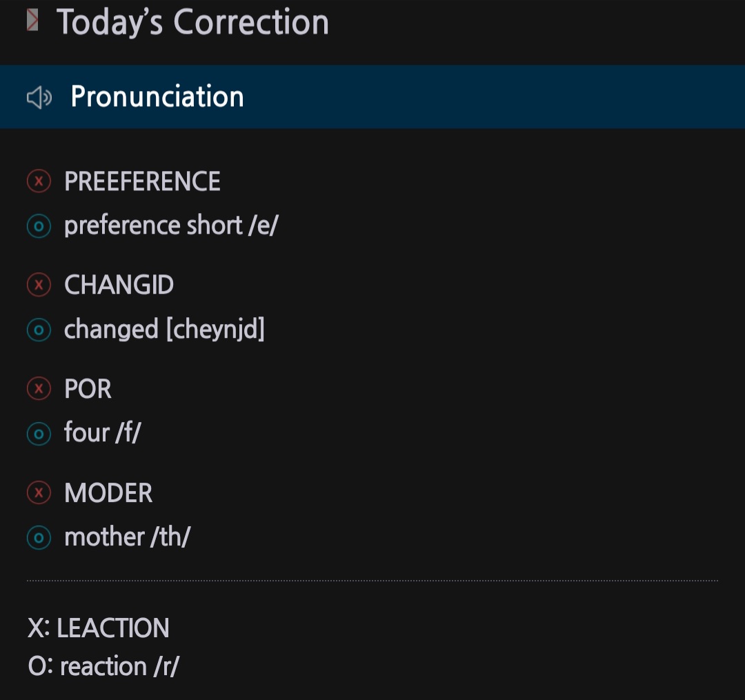The image size is (745, 700).
Task: Click the X: LEACTION line
Action: click(99, 628)
